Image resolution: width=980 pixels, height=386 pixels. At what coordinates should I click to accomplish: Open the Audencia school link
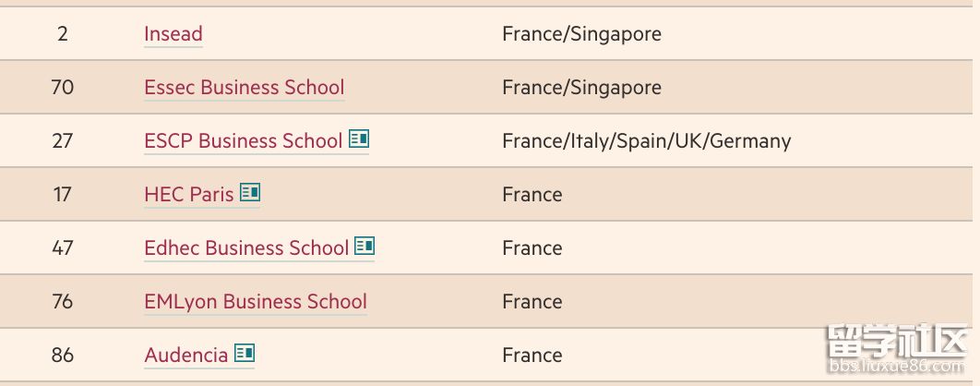(x=186, y=356)
